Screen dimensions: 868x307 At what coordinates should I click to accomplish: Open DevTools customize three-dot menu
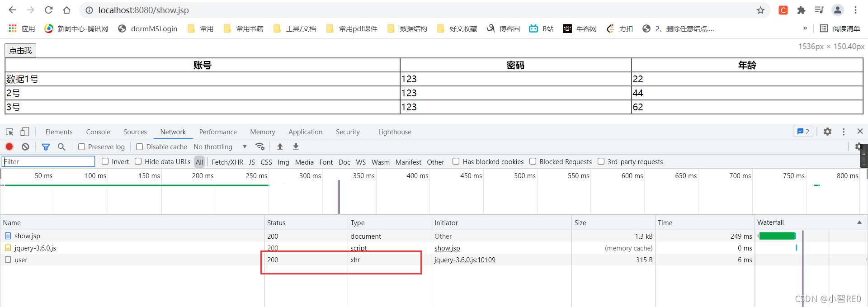coord(844,132)
